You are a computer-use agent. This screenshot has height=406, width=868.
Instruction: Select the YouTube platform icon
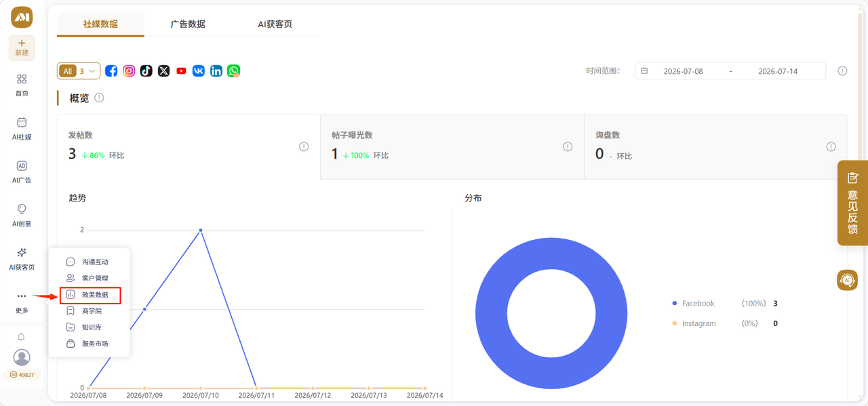tap(181, 70)
